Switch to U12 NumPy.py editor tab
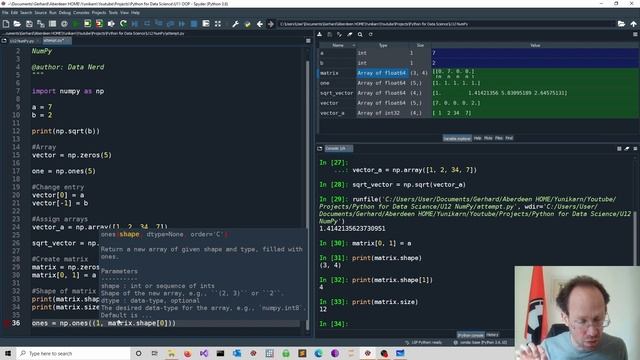 point(24,41)
